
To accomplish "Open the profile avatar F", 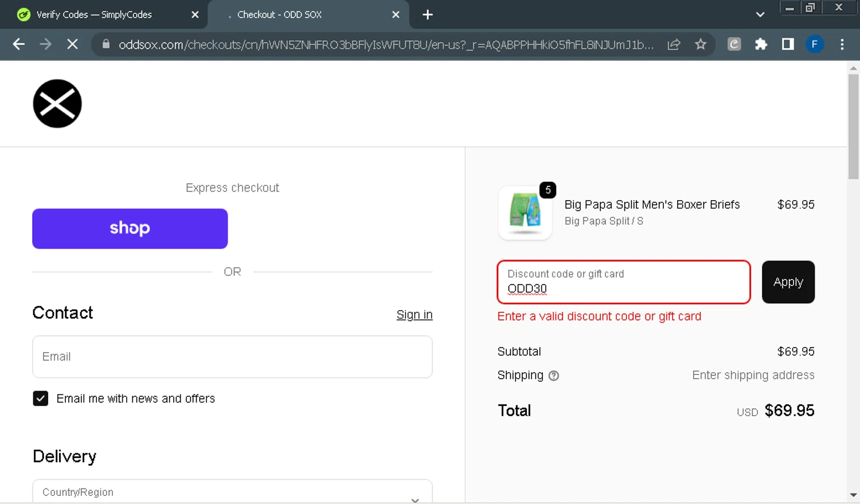I will 815,44.
